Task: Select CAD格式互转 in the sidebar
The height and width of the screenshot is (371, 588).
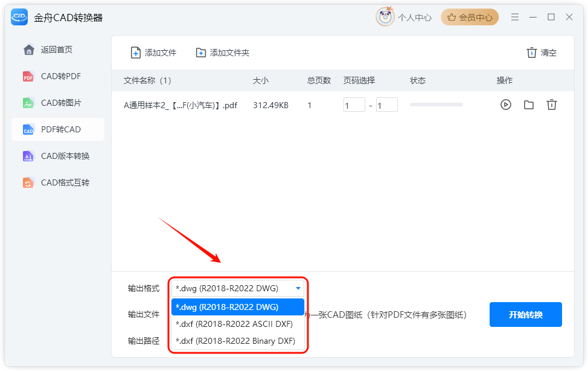Action: (x=58, y=182)
